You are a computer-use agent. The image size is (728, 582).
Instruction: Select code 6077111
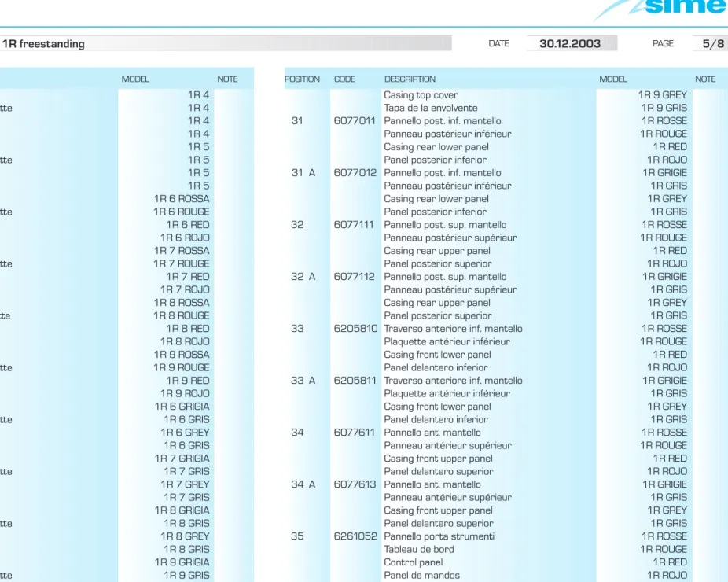pyautogui.click(x=354, y=225)
